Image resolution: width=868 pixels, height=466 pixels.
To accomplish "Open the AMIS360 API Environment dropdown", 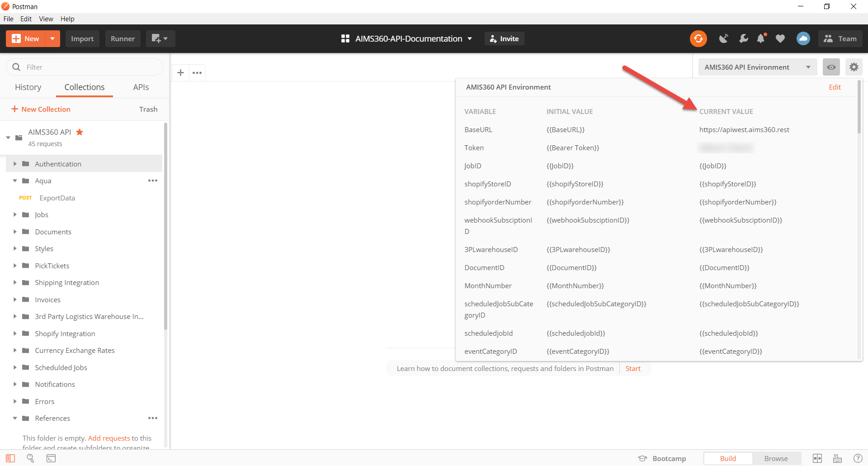I will 757,67.
